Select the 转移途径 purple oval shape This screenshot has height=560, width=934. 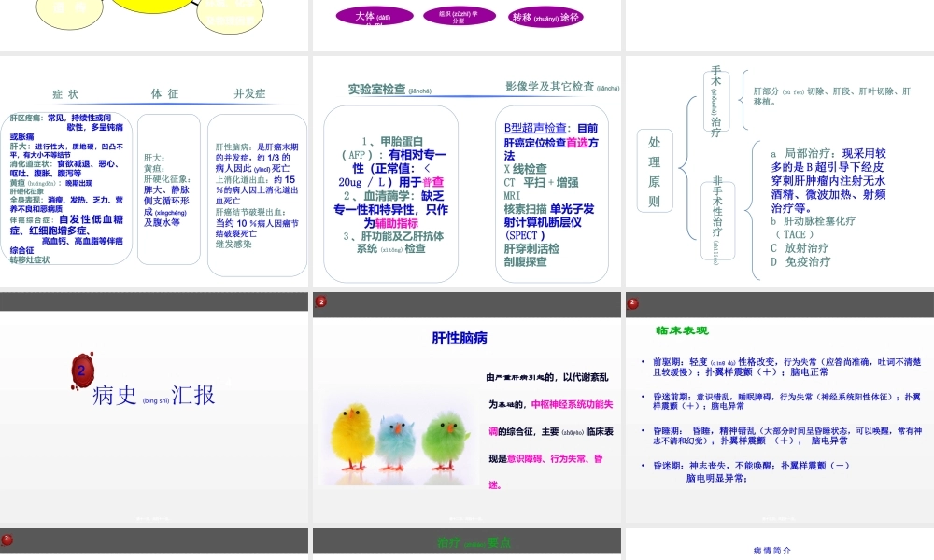point(545,16)
